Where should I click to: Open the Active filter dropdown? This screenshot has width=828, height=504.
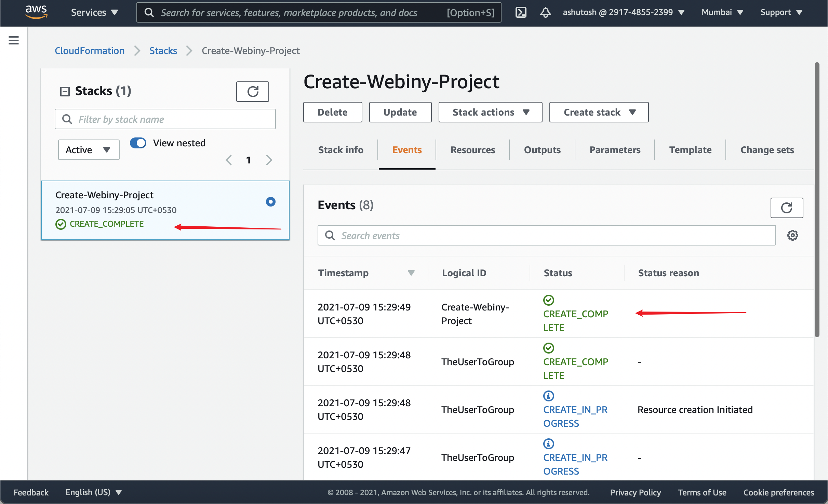point(89,150)
